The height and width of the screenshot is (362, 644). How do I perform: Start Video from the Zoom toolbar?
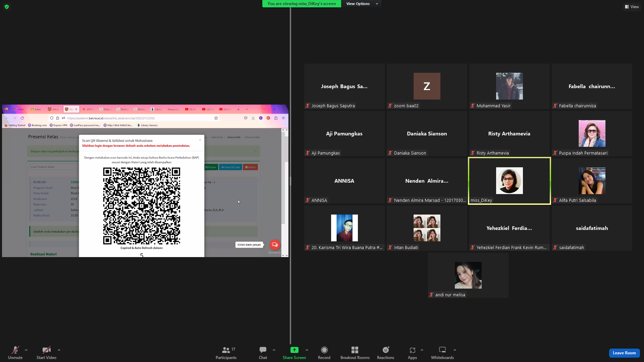click(46, 353)
